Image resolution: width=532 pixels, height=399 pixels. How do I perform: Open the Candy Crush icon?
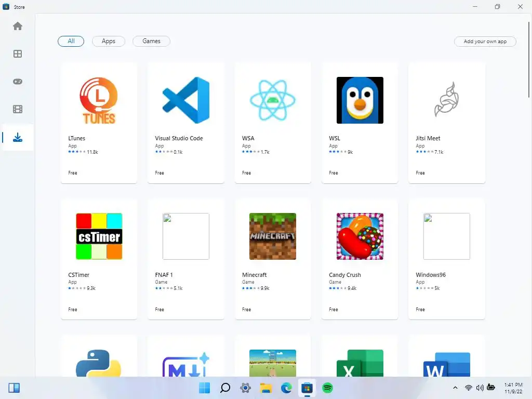[x=360, y=236]
